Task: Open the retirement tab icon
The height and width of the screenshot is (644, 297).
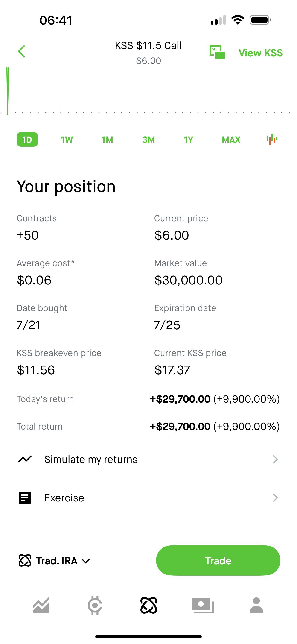Action: point(149,606)
